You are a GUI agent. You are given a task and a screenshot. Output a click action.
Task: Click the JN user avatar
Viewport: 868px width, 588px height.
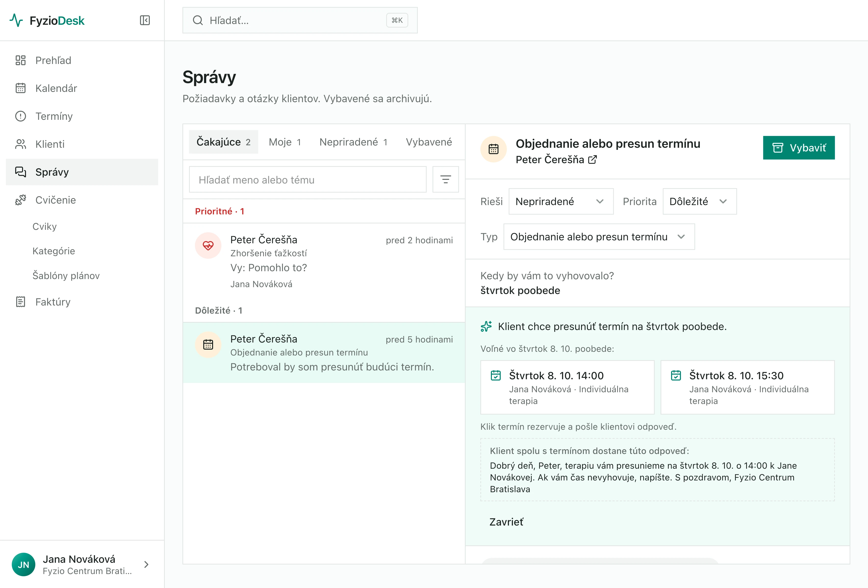[23, 564]
